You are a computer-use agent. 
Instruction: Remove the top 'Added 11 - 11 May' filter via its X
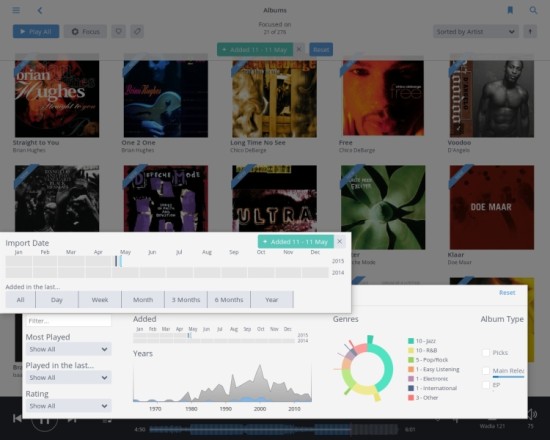299,49
